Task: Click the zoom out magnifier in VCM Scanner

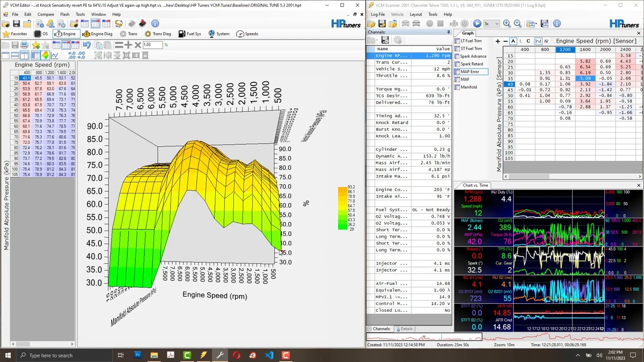Action: 518,24
